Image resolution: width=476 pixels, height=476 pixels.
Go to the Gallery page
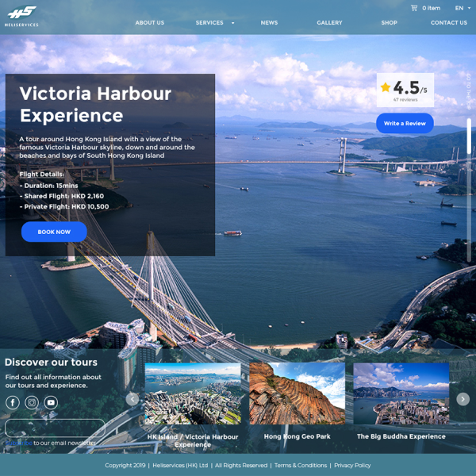tap(329, 23)
